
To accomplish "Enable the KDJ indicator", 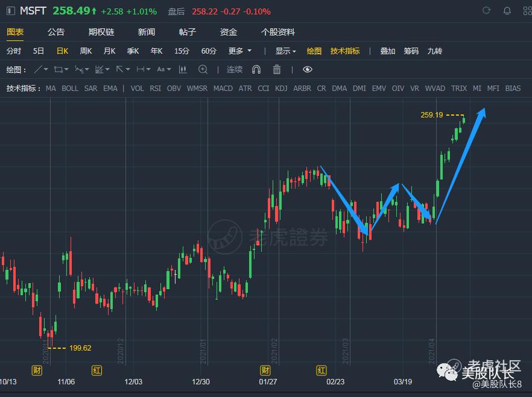I will pyautogui.click(x=281, y=89).
